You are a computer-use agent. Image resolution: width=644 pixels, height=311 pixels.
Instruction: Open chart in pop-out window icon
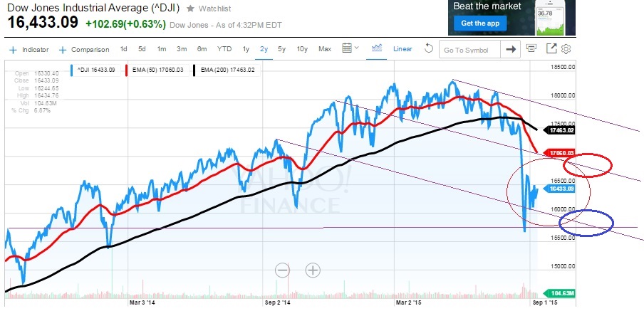(x=551, y=49)
